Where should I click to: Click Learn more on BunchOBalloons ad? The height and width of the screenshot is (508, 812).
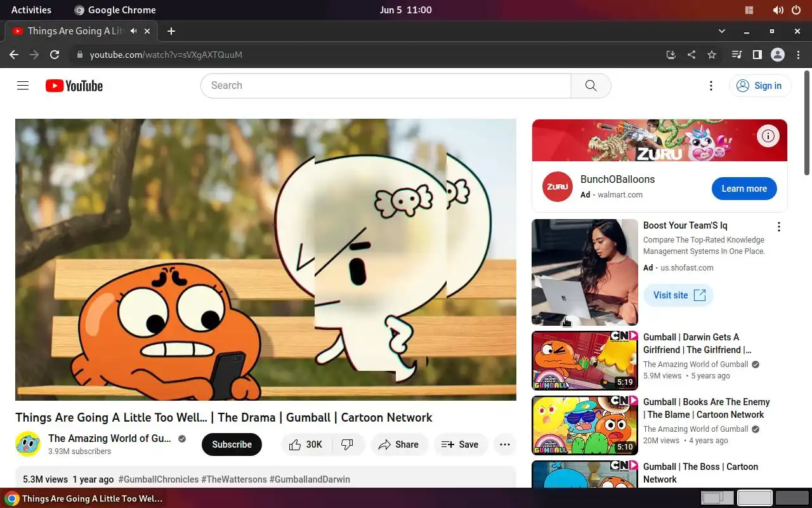coord(744,189)
